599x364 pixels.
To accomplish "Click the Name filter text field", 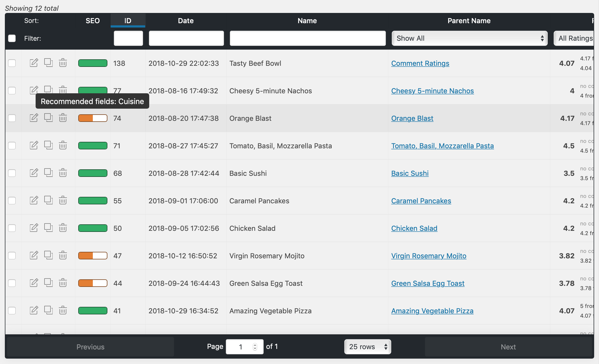I will (308, 38).
